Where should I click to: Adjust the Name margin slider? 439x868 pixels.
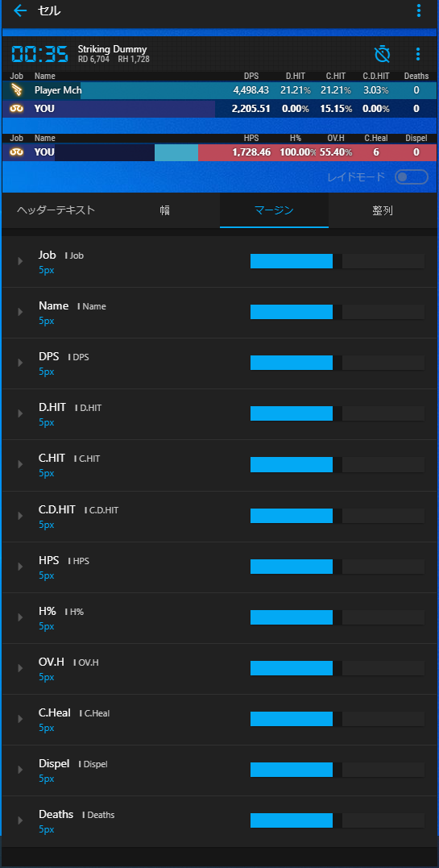click(x=338, y=312)
